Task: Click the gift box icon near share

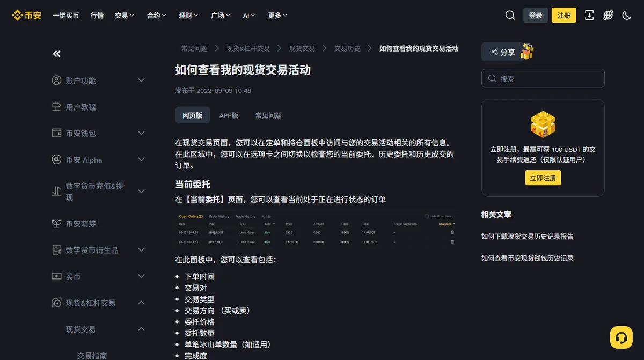Action: [527, 52]
